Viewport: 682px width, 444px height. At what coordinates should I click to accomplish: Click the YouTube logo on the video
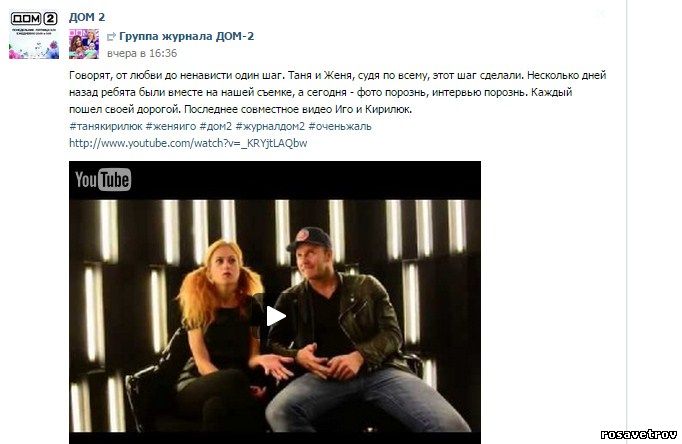pyautogui.click(x=103, y=180)
